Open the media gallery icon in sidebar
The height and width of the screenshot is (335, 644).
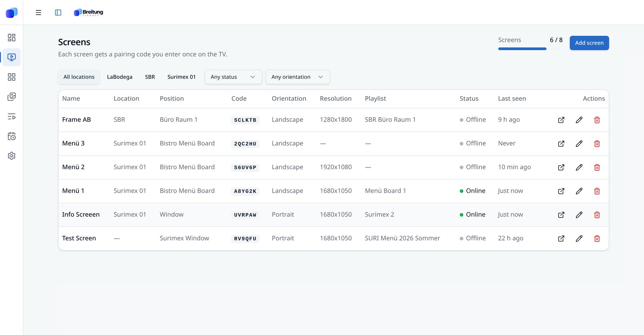[x=11, y=97]
